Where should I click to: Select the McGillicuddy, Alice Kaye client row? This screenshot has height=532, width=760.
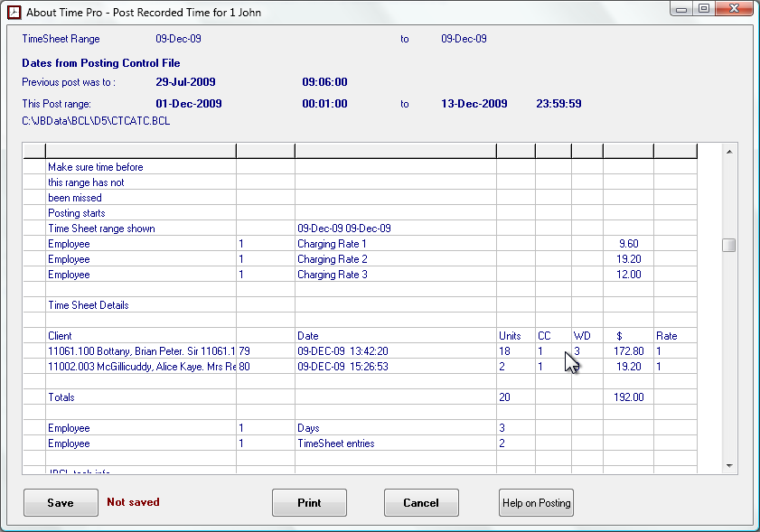click(x=141, y=367)
